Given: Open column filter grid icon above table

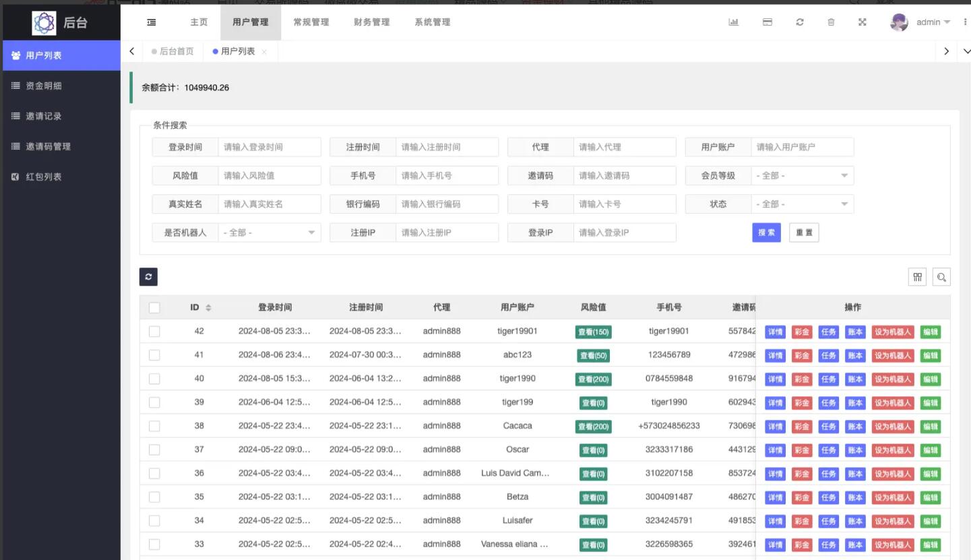Looking at the screenshot, I should [x=917, y=277].
